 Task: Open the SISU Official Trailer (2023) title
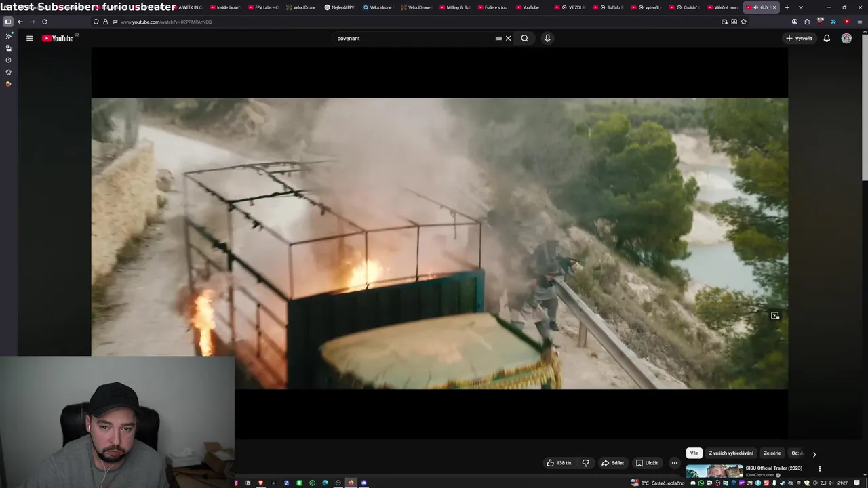pyautogui.click(x=774, y=468)
